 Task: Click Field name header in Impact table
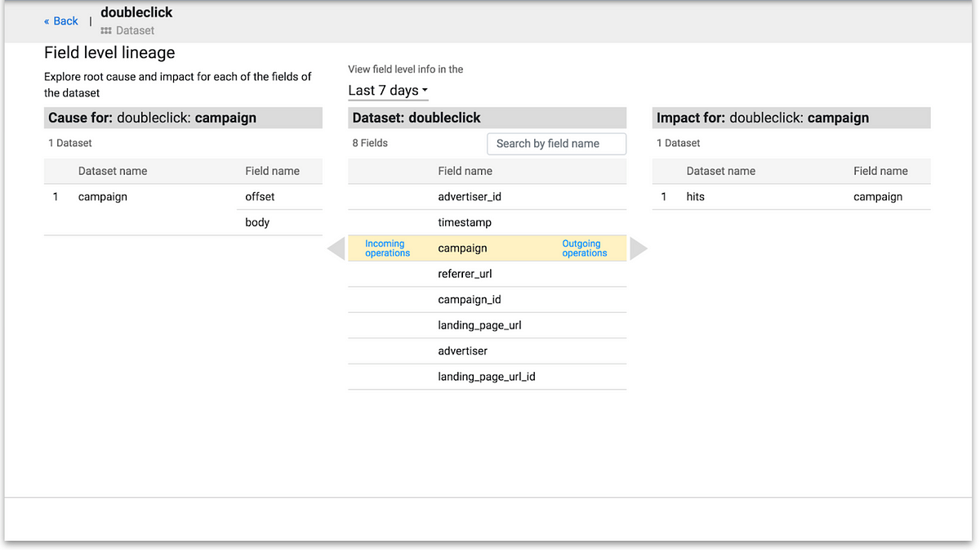pos(880,171)
